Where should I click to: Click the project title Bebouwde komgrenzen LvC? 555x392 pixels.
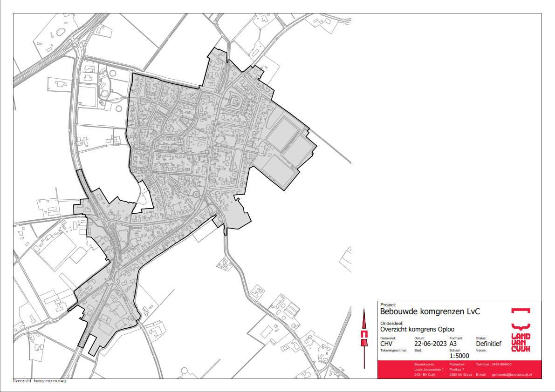430,311
